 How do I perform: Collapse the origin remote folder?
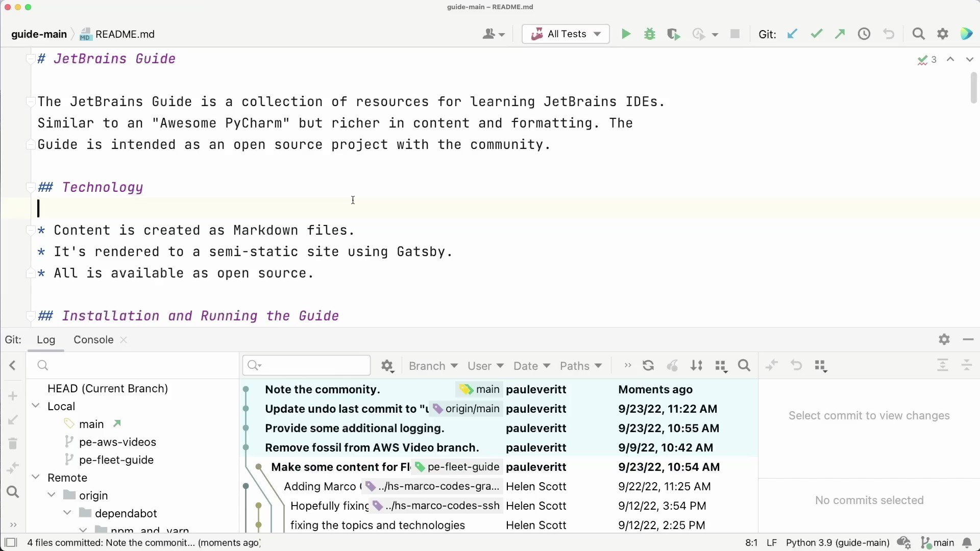point(52,495)
